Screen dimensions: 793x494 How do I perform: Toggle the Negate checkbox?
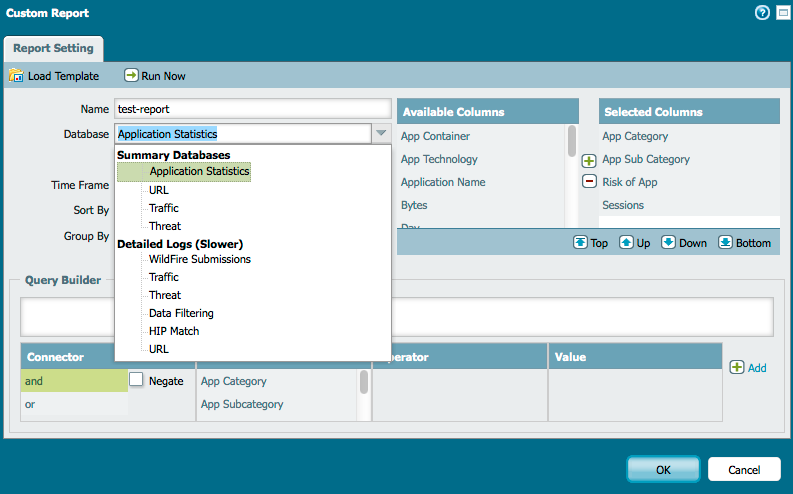click(136, 379)
